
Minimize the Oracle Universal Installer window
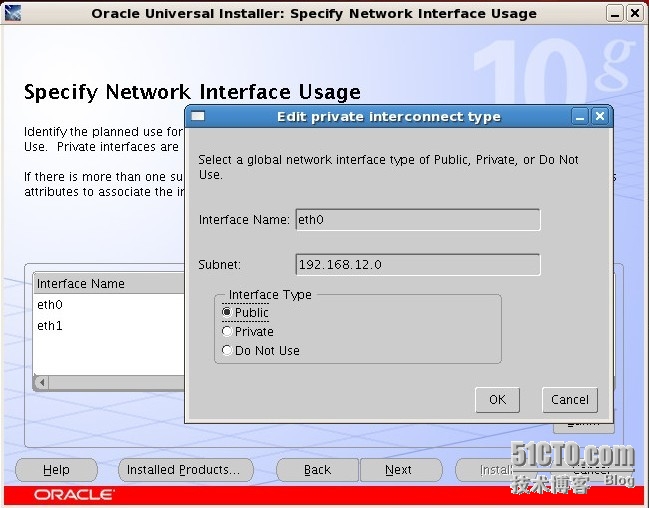[x=615, y=14]
